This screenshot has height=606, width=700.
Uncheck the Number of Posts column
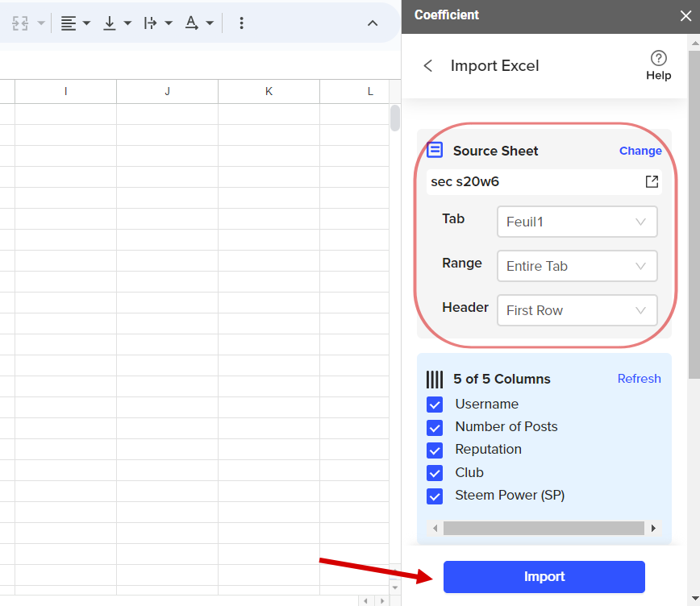435,427
